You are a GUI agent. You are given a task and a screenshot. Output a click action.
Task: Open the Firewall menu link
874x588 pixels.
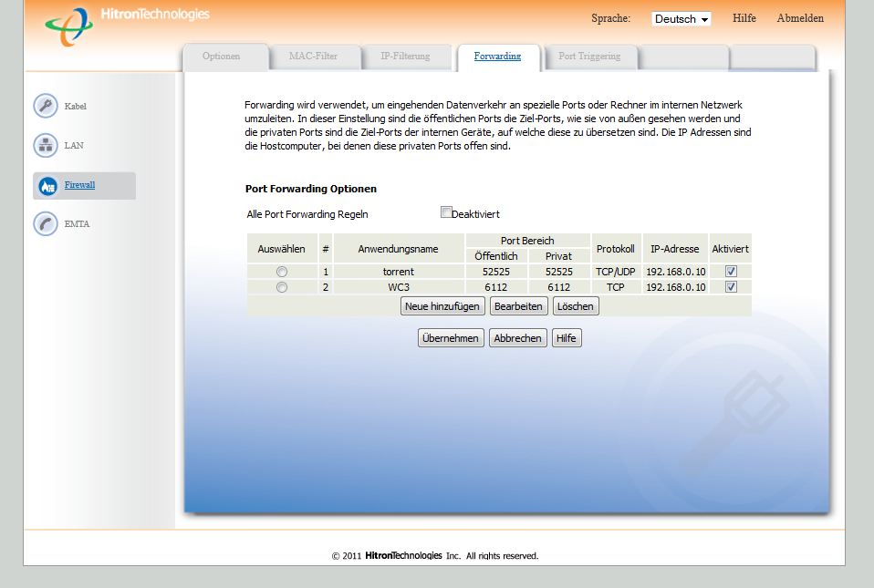(x=79, y=185)
